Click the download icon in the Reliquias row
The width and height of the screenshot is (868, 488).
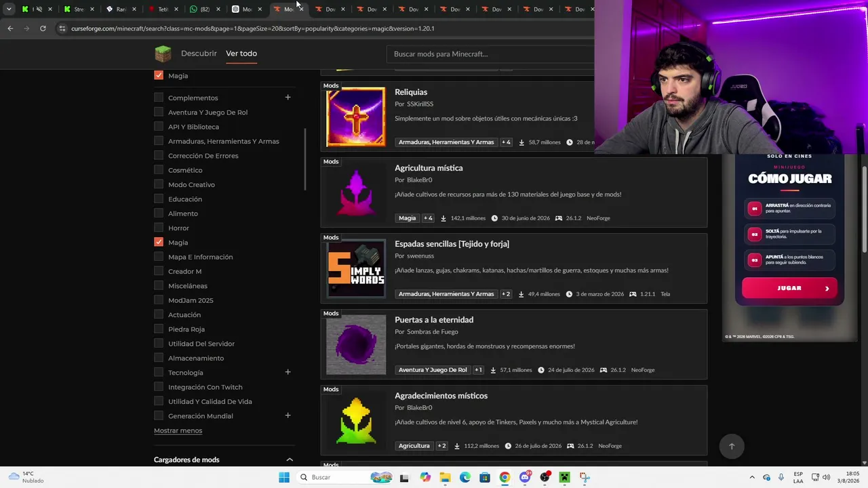(521, 142)
